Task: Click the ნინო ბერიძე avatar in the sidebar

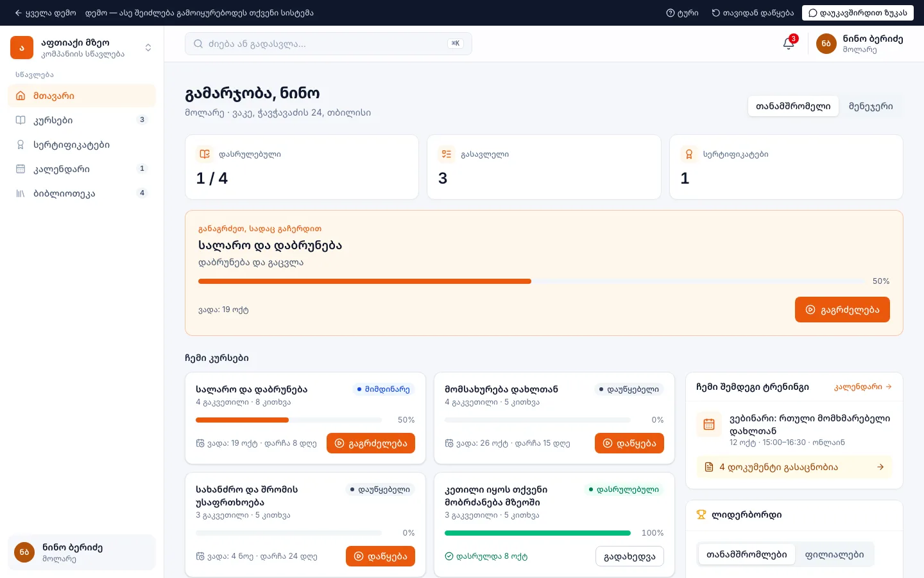Action: (24, 552)
